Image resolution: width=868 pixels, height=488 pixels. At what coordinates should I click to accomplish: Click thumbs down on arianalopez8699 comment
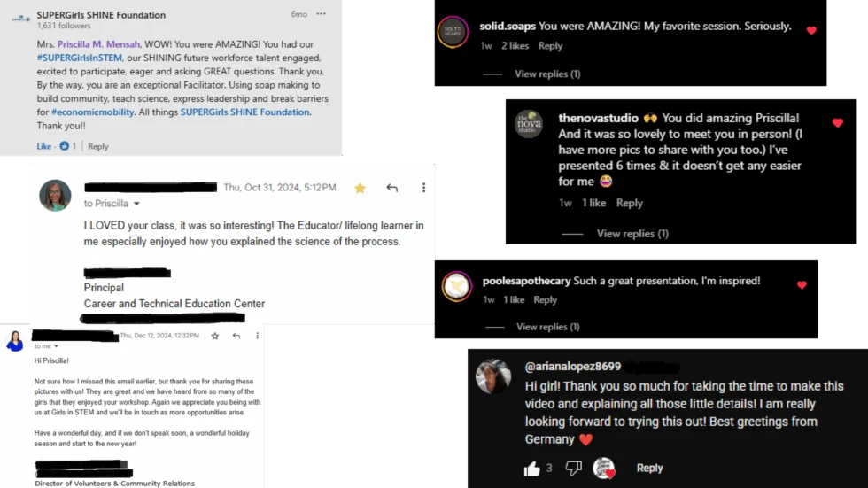[574, 469]
